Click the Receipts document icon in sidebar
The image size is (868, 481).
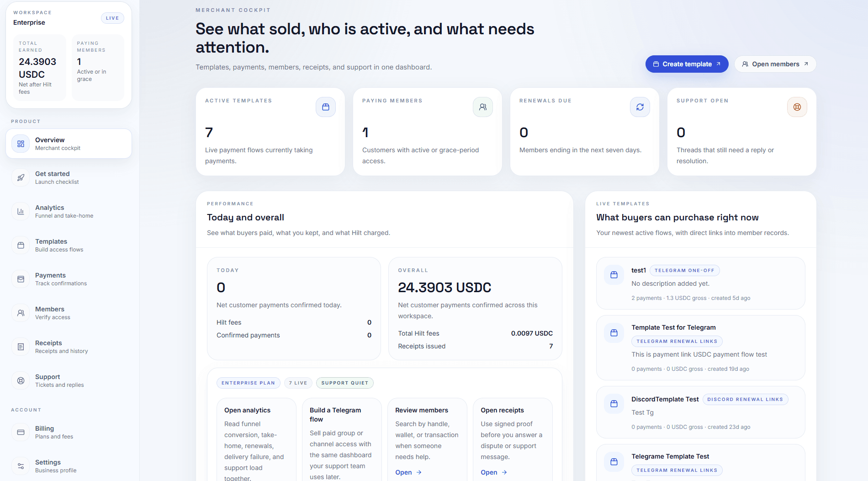(21, 347)
